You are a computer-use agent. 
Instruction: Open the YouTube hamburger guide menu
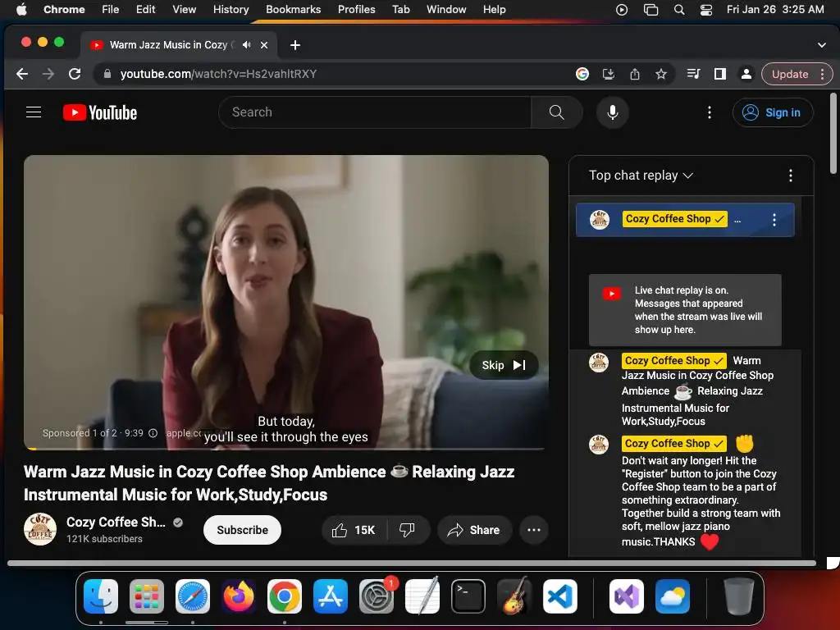(34, 112)
